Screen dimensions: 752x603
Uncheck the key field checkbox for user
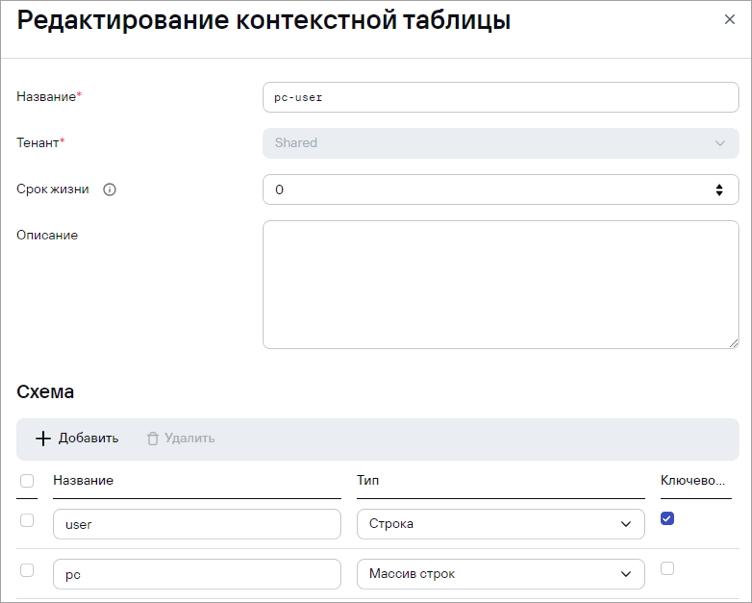(x=667, y=518)
